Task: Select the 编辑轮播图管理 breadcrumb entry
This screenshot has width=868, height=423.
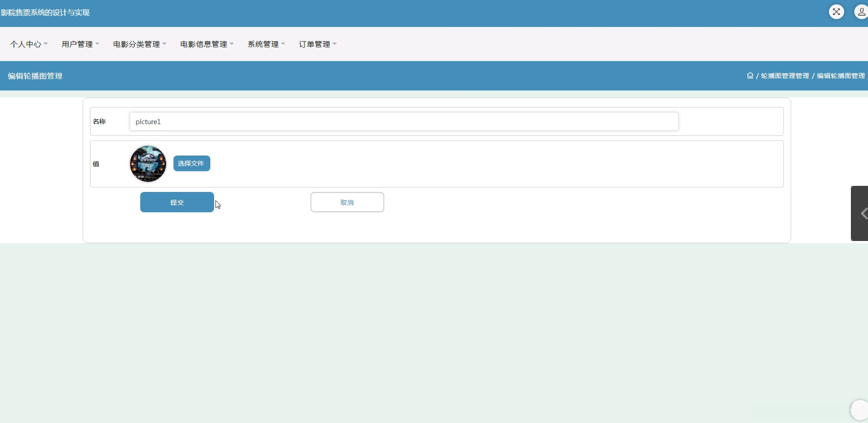Action: click(841, 76)
